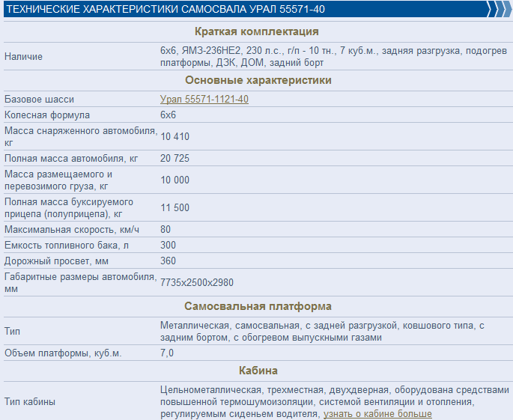The height and width of the screenshot is (420, 513).
Task: Select the dimensions value '7735х2500х2980'
Action: tap(197, 282)
